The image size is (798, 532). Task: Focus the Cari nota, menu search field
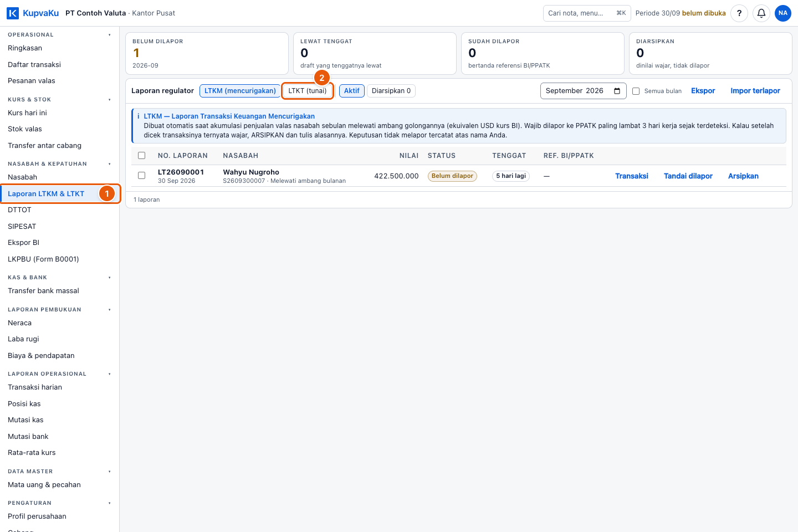[587, 13]
